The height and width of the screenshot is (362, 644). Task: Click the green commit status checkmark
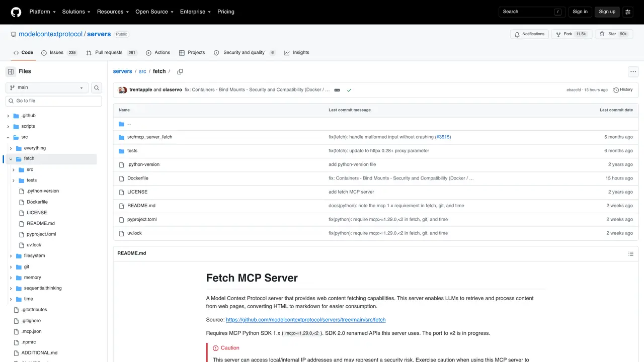[x=349, y=90]
